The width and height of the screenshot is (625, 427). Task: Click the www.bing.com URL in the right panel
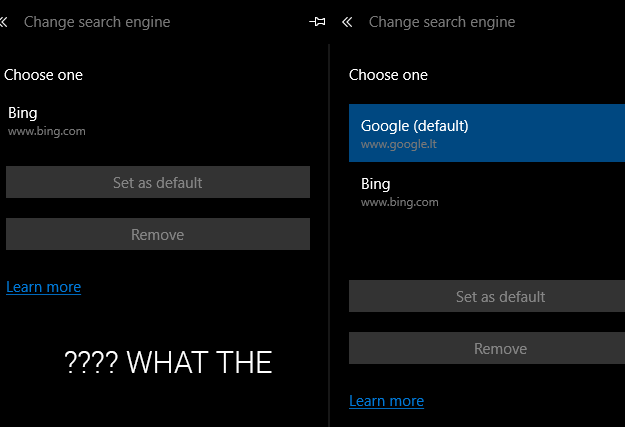point(399,202)
